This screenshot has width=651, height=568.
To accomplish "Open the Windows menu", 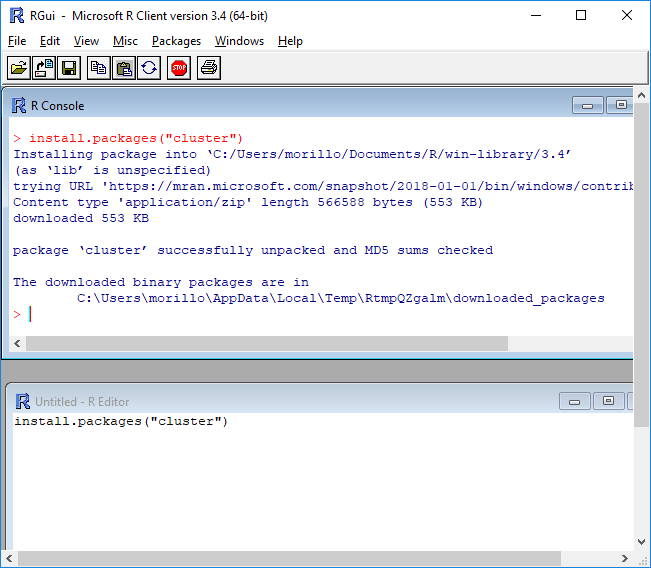I will 240,41.
